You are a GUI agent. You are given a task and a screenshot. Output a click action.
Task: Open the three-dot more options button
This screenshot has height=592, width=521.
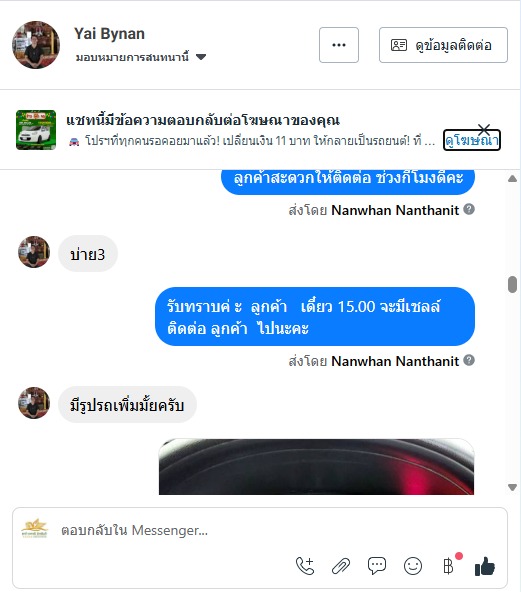pyautogui.click(x=339, y=45)
